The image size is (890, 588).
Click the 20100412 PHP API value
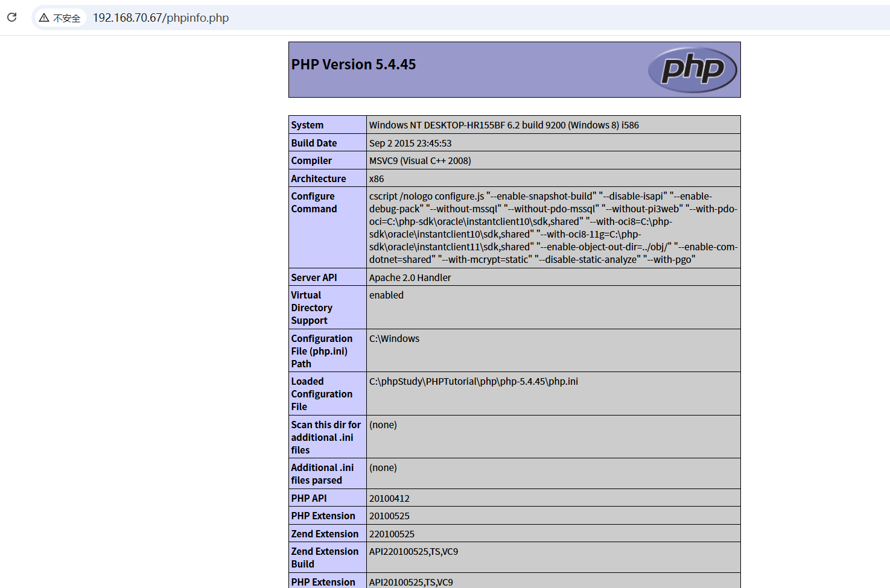pos(389,498)
